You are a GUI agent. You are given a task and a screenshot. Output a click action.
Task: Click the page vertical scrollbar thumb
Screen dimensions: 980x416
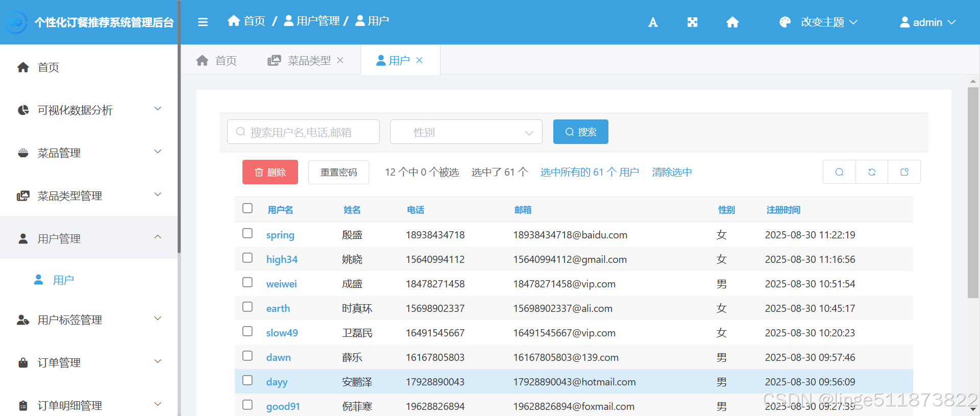[x=973, y=192]
